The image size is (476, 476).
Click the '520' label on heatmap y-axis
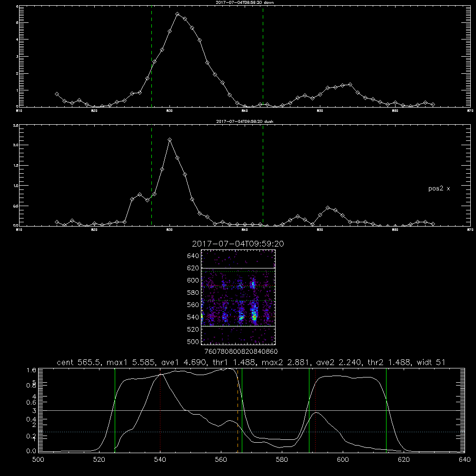(x=193, y=329)
